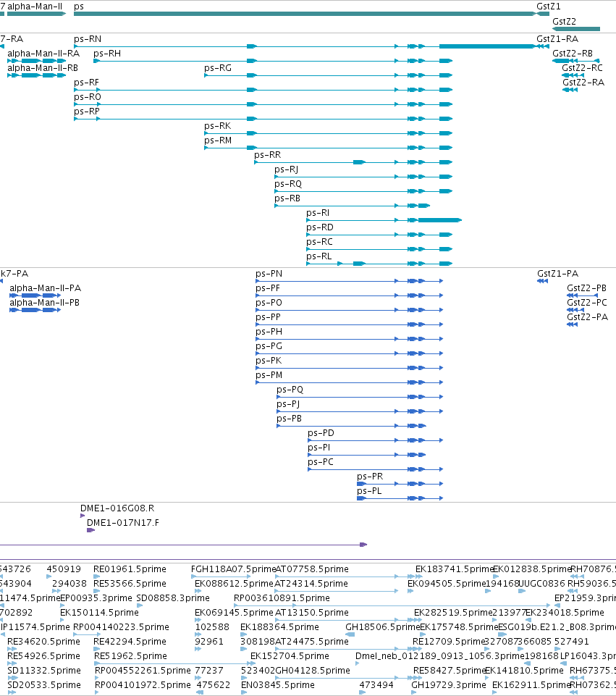
Task: Select EST EK152704.5prime
Action: [x=253, y=663]
